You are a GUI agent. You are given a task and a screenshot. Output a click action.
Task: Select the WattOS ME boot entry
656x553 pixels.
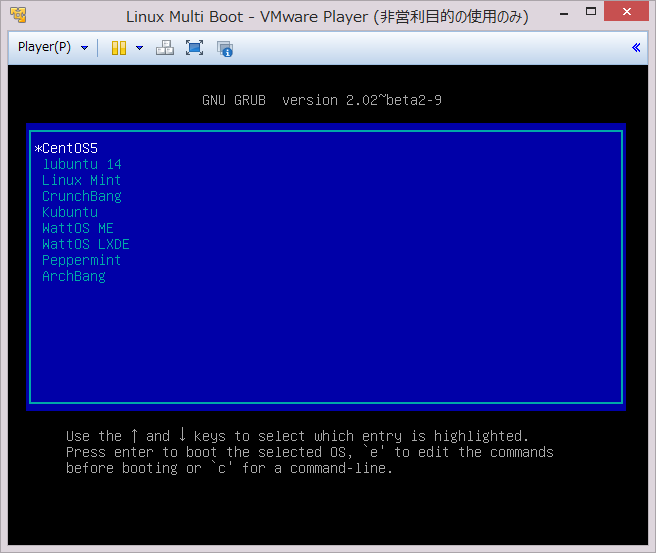point(78,228)
